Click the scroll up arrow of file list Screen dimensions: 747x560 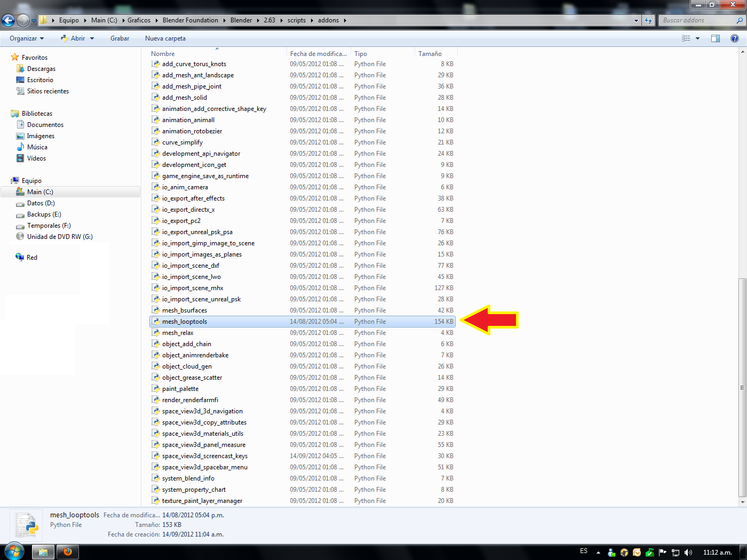coord(742,52)
